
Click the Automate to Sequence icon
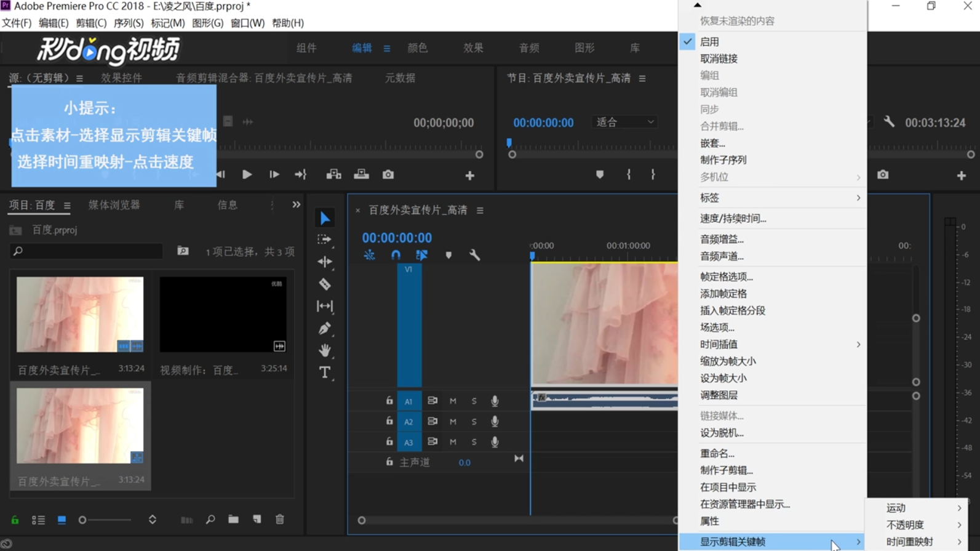click(x=186, y=520)
